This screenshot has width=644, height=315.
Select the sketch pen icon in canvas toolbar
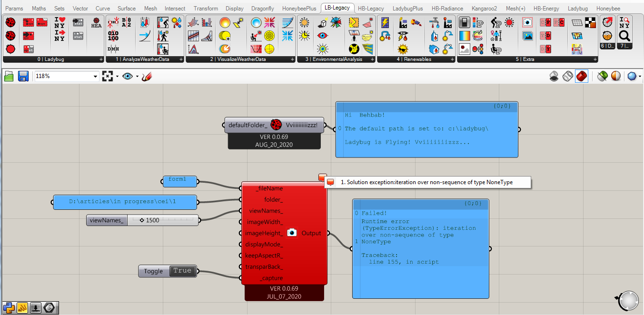click(x=147, y=76)
